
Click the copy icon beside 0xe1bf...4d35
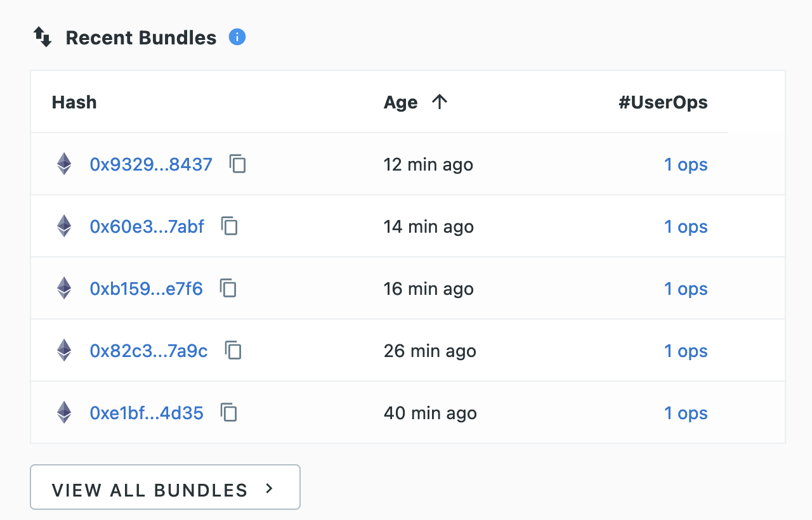pos(228,412)
